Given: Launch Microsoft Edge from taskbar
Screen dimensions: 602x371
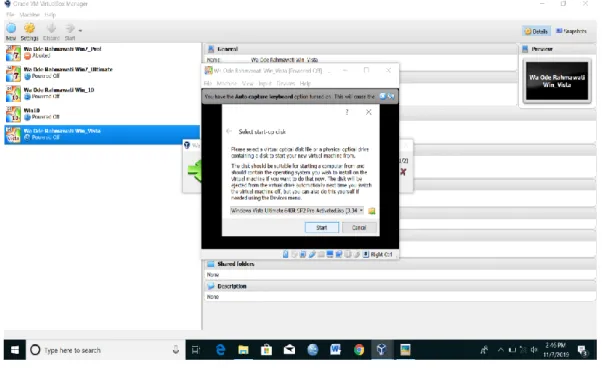Looking at the screenshot, I should [x=220, y=350].
